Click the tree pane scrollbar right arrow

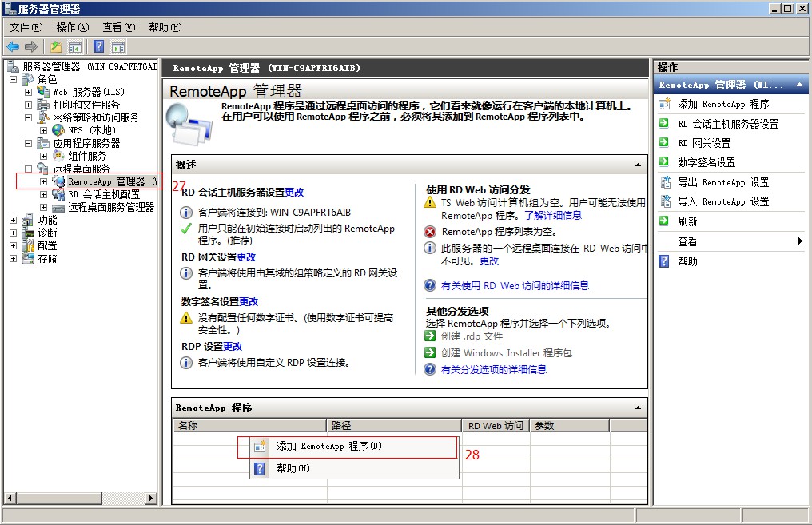151,499
